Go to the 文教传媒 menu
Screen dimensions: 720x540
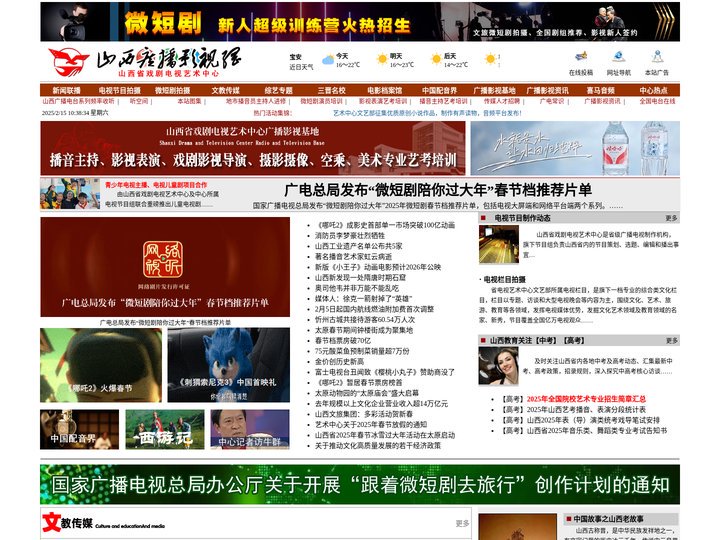[x=225, y=90]
